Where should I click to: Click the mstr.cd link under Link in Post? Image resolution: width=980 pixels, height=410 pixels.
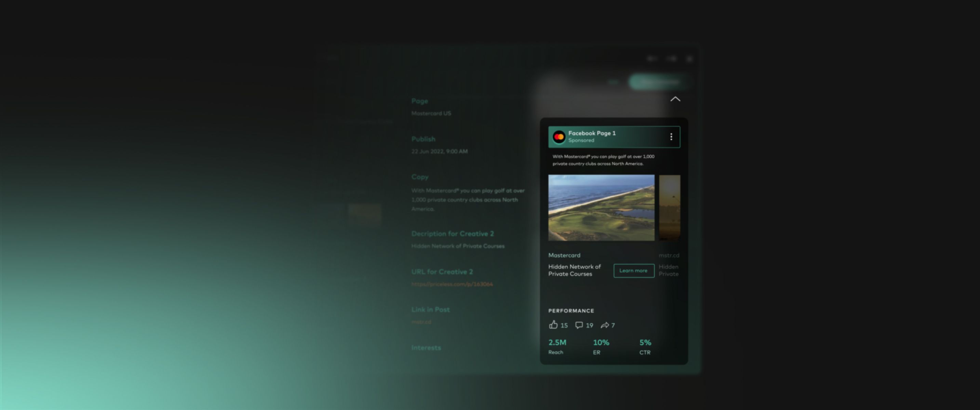[x=421, y=322]
